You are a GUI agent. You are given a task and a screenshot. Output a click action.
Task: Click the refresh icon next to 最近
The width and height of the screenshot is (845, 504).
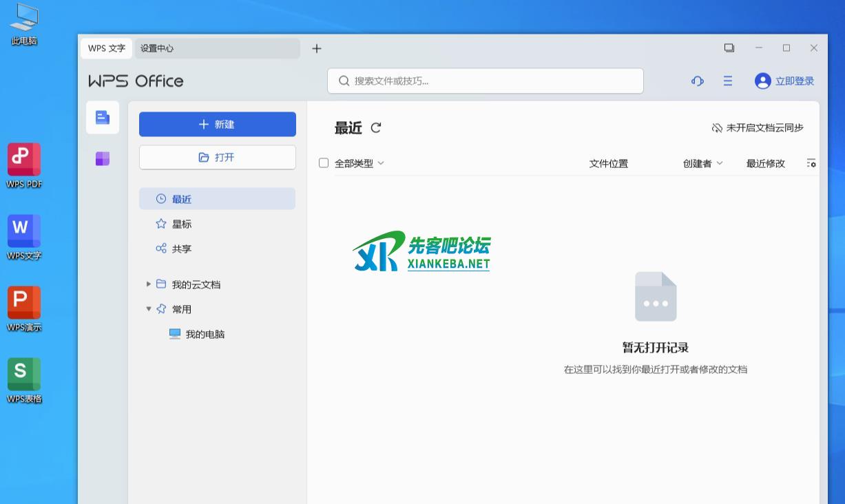tap(375, 127)
